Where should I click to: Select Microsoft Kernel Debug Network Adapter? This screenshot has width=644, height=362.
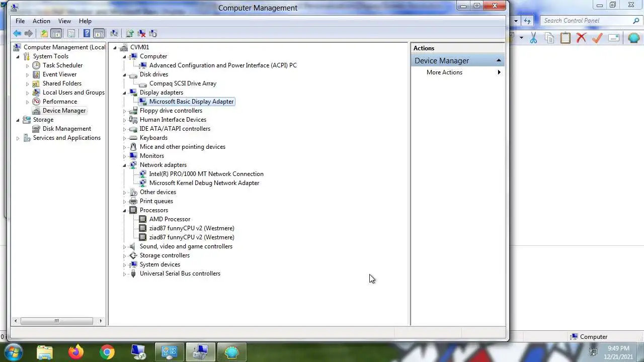204,183
